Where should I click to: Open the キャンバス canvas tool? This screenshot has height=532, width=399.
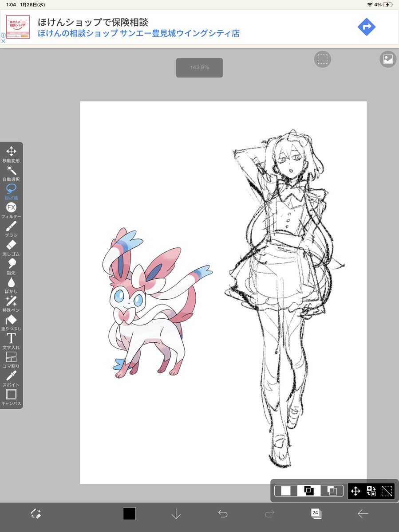(11, 398)
